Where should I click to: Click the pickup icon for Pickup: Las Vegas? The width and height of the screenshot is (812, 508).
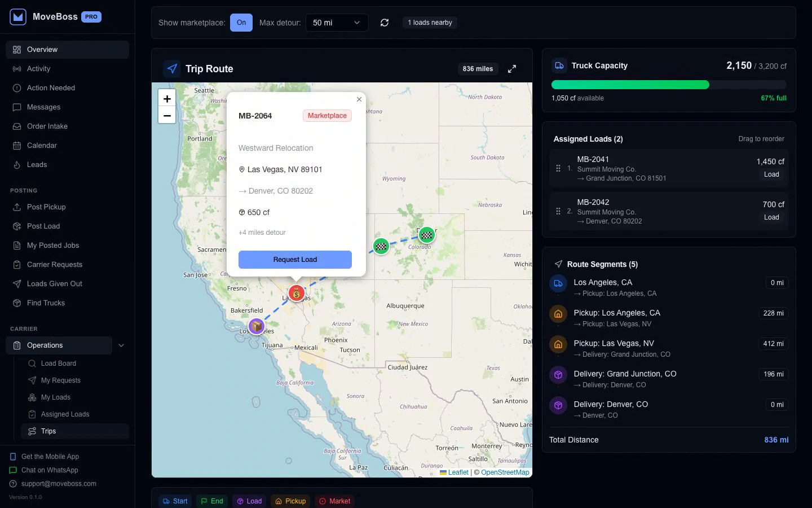click(x=558, y=344)
